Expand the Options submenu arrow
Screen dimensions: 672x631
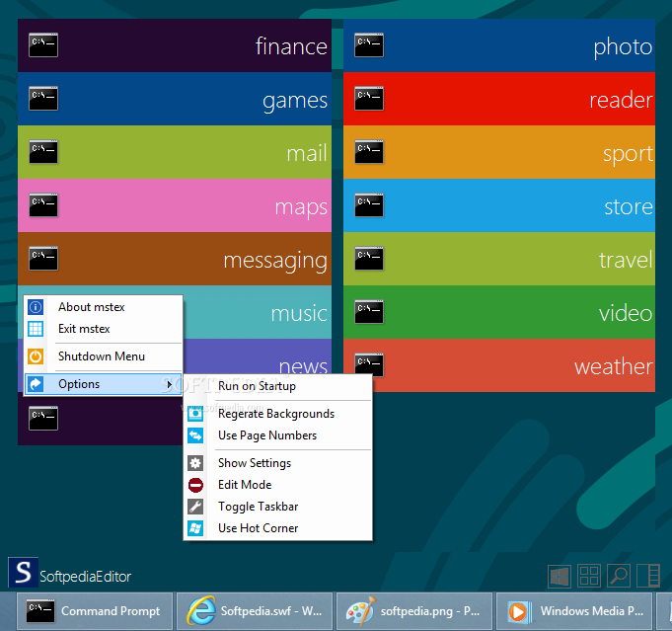pyautogui.click(x=170, y=384)
